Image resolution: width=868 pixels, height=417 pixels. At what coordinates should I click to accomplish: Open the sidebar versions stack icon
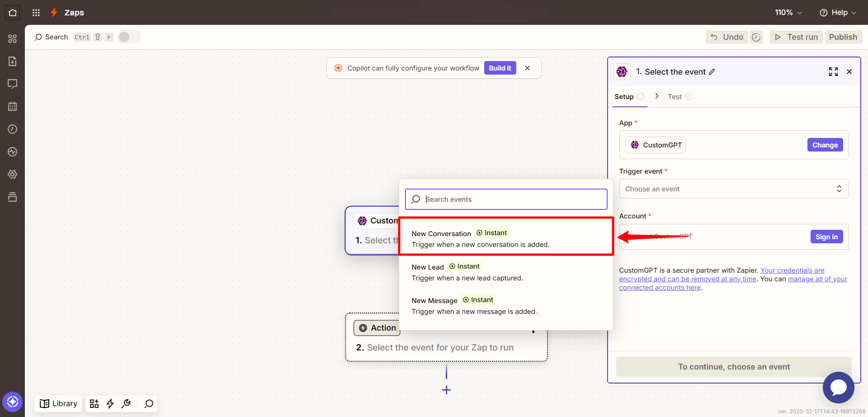(x=12, y=197)
